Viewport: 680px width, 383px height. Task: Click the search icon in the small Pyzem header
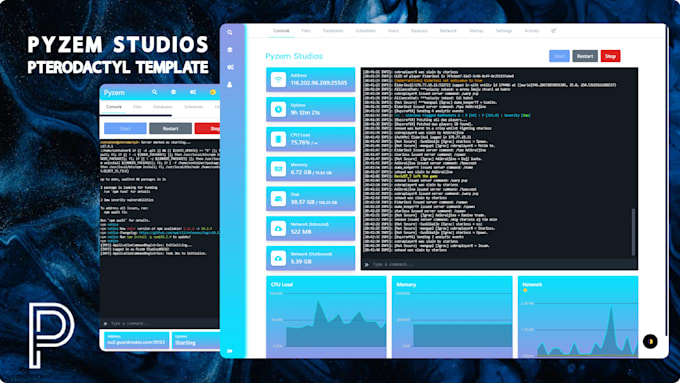coord(154,92)
